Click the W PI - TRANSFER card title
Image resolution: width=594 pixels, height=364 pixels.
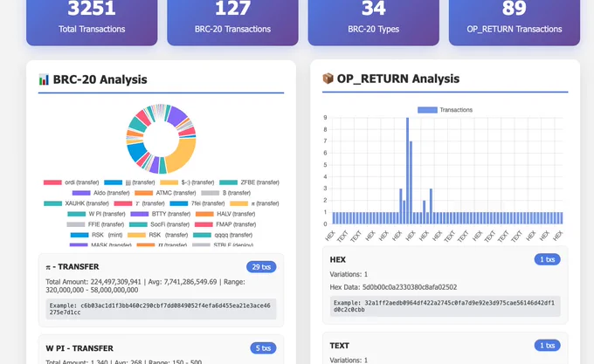pos(79,348)
